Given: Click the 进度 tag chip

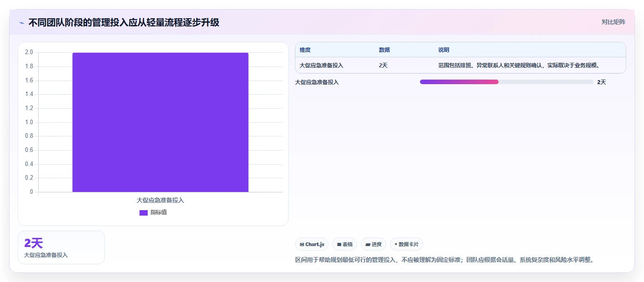Looking at the screenshot, I should point(374,244).
